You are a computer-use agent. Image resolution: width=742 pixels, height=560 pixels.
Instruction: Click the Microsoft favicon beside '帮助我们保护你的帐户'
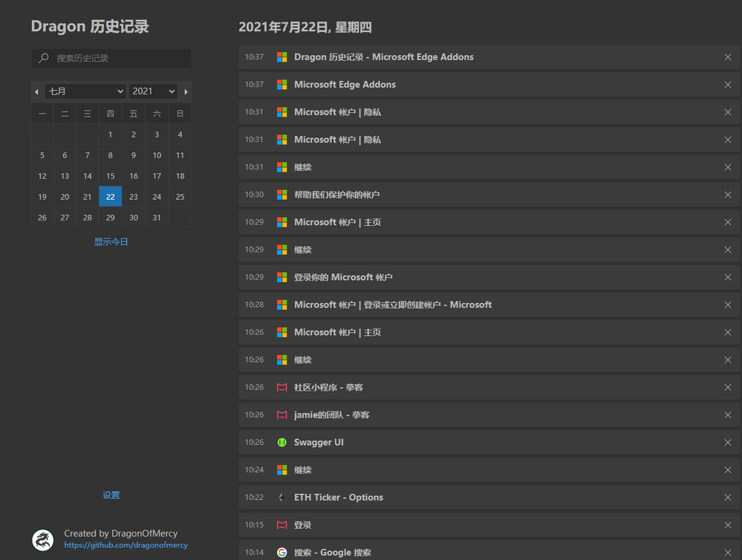click(281, 195)
